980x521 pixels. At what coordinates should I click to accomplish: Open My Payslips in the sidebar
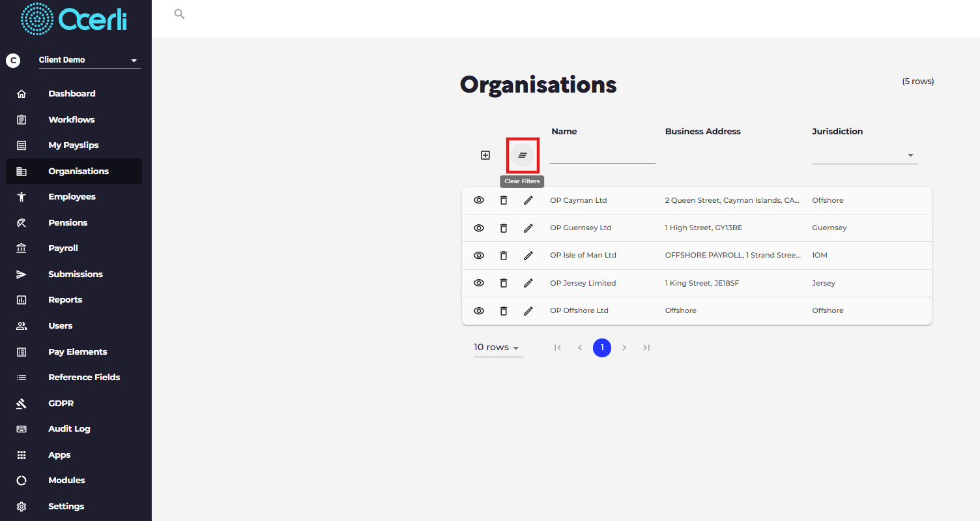[74, 145]
